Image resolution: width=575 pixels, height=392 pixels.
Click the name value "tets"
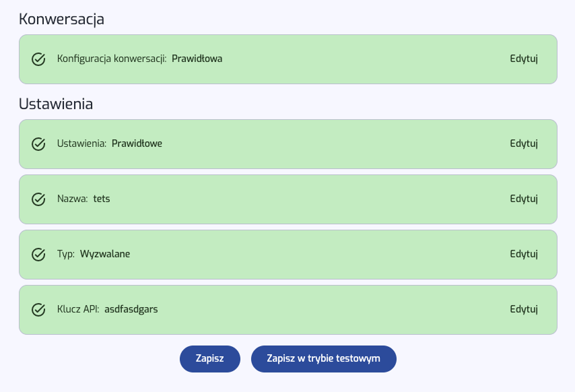102,199
